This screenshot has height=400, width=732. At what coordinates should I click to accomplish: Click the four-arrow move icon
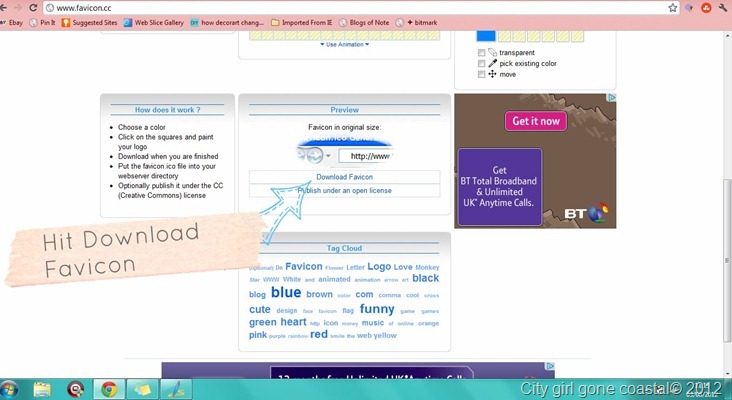(492, 74)
